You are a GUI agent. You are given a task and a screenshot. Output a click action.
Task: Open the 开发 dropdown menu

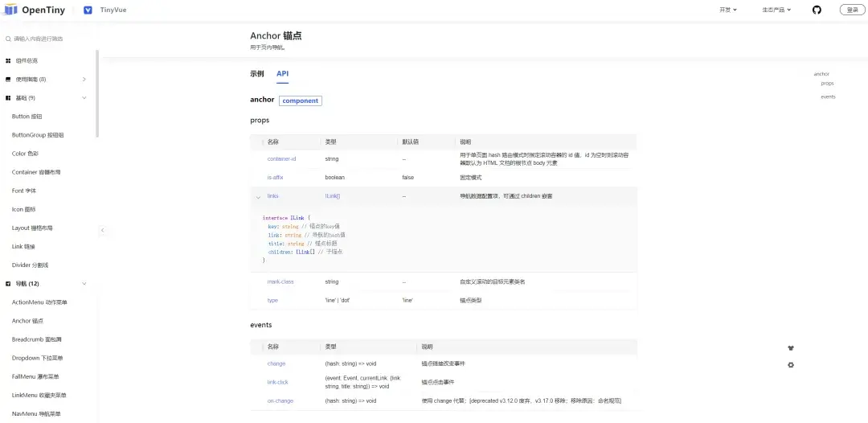[x=728, y=10]
